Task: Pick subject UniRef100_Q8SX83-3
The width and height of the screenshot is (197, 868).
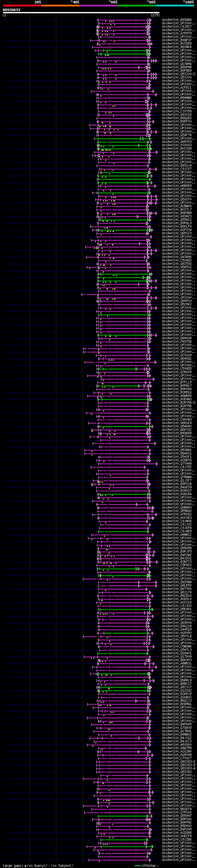Action: 179,765
